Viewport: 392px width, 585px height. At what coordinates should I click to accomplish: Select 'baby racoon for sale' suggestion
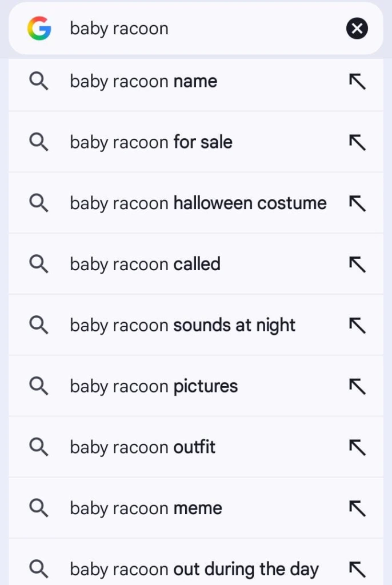(151, 142)
